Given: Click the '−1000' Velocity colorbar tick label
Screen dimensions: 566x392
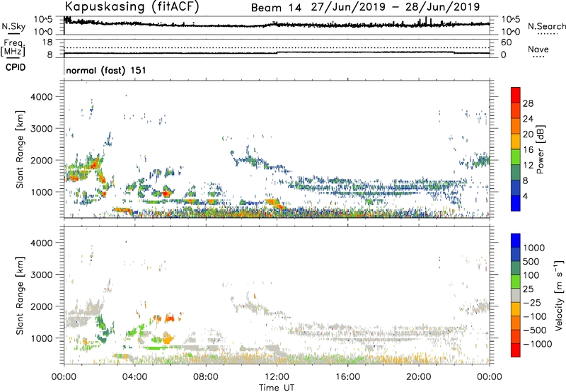Looking at the screenshot, I should point(537,344).
